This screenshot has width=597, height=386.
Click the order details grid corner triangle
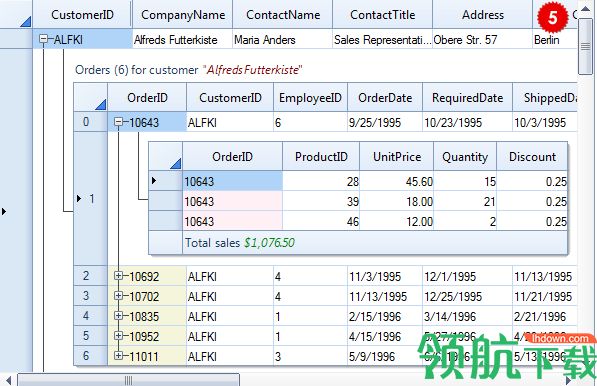(176, 164)
